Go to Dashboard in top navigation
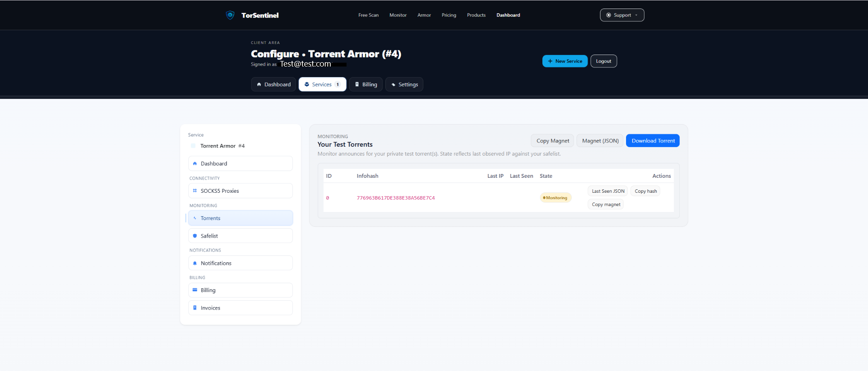Viewport: 868px width, 371px height. pyautogui.click(x=508, y=15)
